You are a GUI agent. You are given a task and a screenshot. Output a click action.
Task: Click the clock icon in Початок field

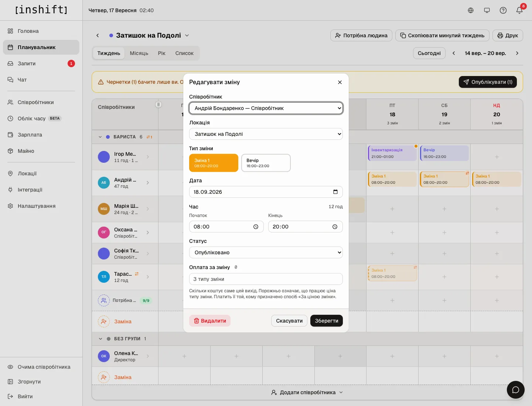coord(256,227)
